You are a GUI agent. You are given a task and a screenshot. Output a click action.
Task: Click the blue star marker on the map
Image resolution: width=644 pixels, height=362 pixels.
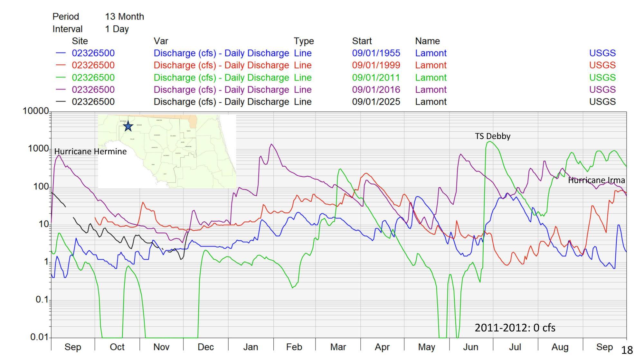point(128,127)
